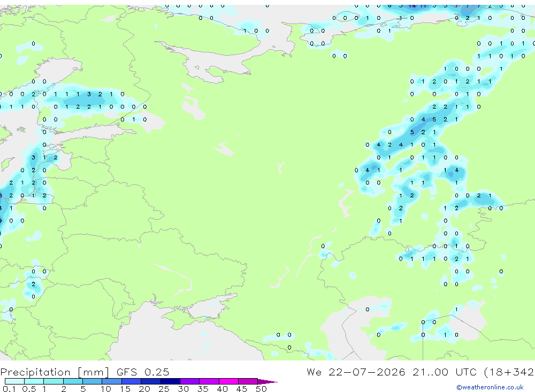Click the 'GFS 0.25' model label
Viewport: 535px width, 392px height.
click(143, 372)
